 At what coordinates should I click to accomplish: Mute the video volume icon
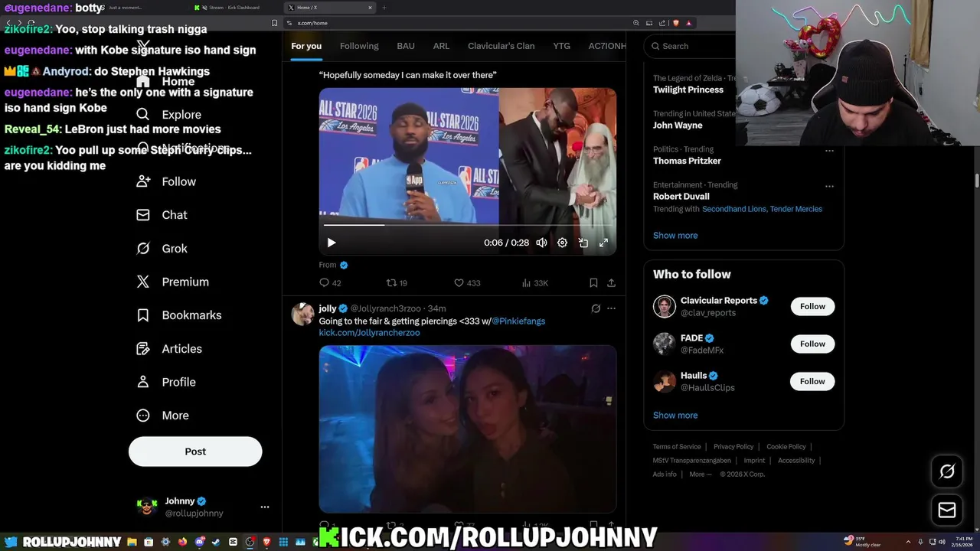(541, 243)
